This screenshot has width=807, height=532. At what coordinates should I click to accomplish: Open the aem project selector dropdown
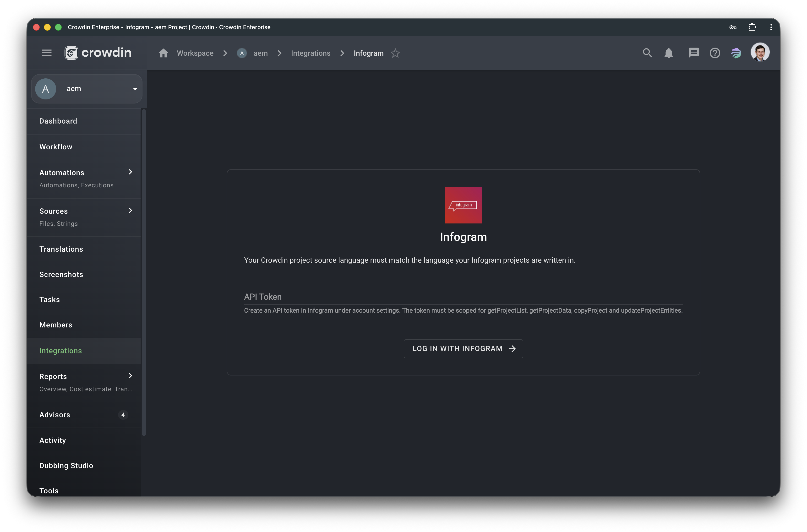point(87,89)
